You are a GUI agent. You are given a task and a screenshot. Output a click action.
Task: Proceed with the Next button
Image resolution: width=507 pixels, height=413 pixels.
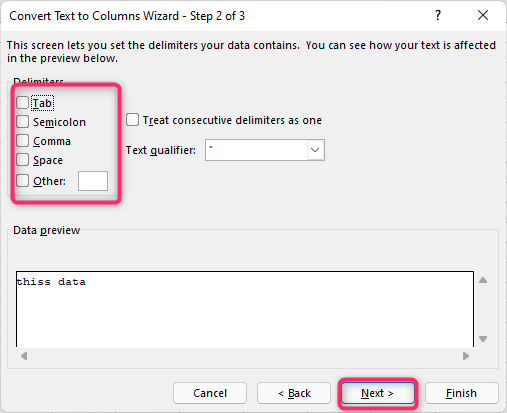[378, 393]
